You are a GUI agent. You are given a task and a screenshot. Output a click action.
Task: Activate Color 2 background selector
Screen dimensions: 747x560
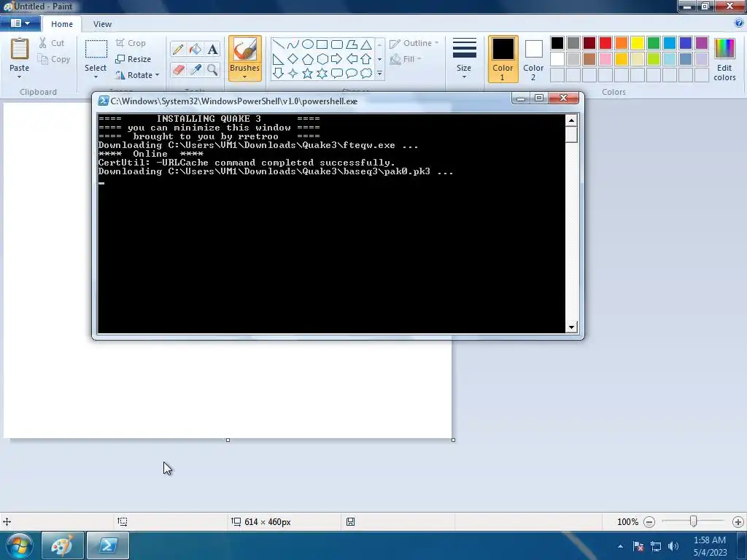533,59
